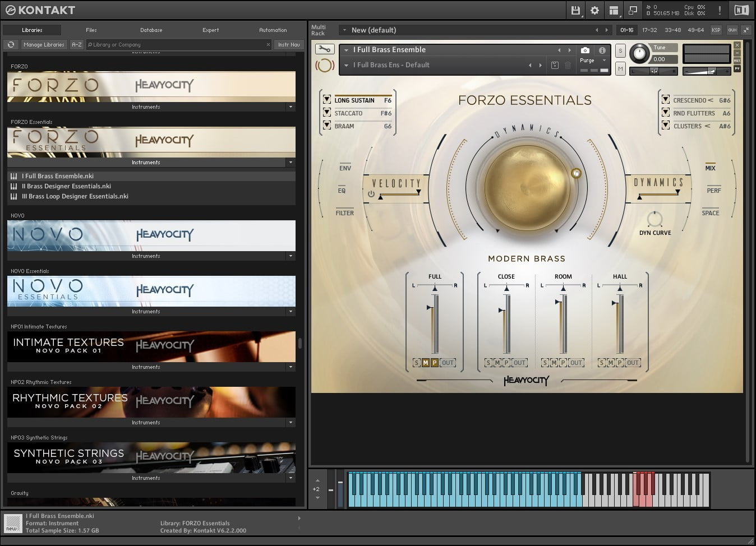Toggle the minimized view icon
Image resolution: width=756 pixels, height=546 pixels.
(x=633, y=10)
